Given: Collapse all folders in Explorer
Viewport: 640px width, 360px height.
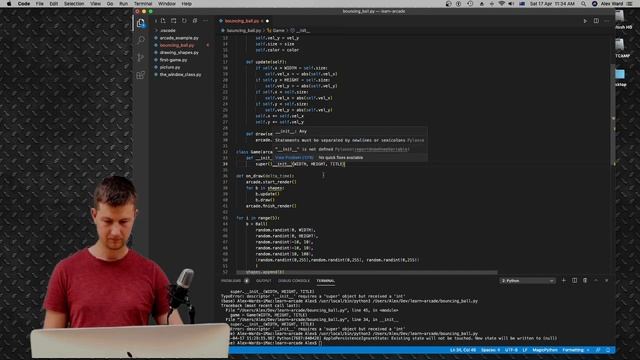Looking at the screenshot, I should [195, 21].
